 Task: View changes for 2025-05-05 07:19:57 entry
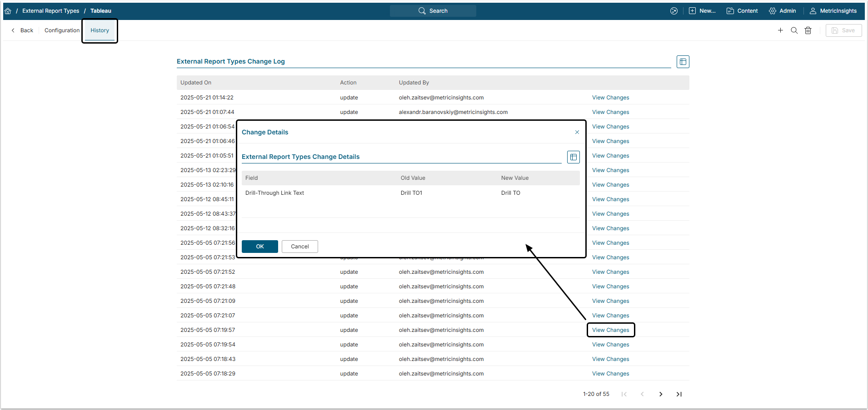(x=610, y=330)
